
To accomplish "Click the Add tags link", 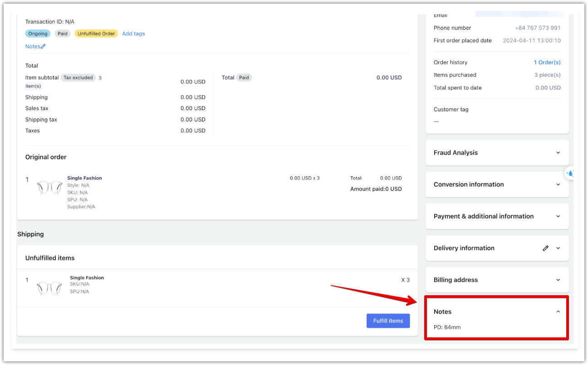I will 133,34.
